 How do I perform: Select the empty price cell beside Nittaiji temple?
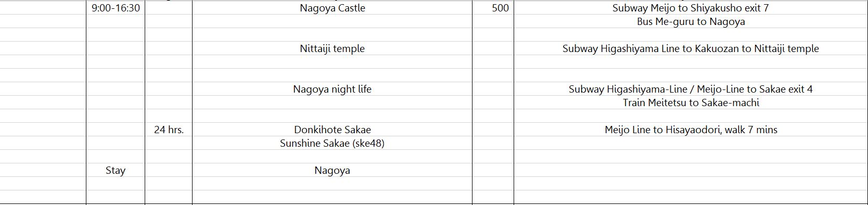point(493,48)
